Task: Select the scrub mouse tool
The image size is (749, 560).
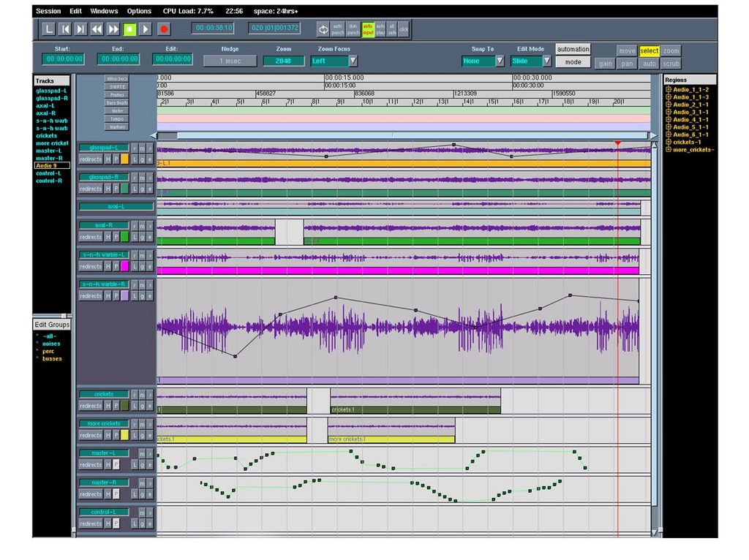Action: coord(671,64)
